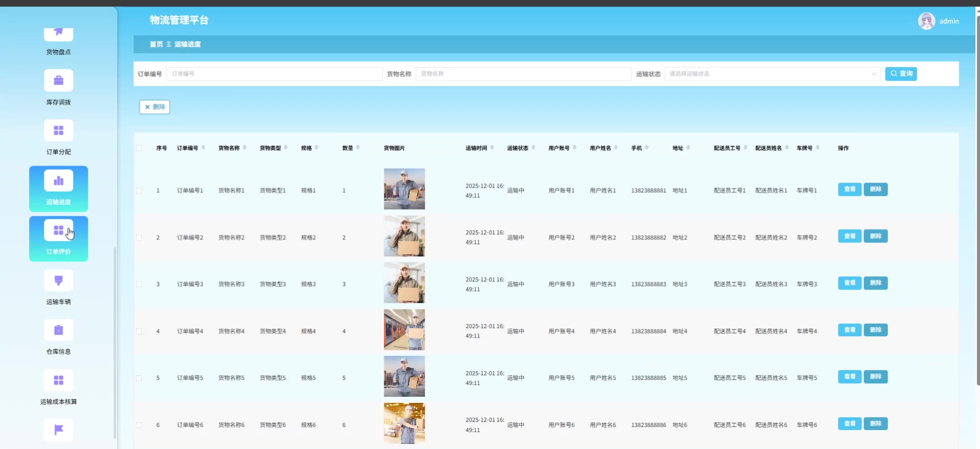Sort table by 订单编号 column arrows
Screen dimensions: 980x449
[x=203, y=148]
